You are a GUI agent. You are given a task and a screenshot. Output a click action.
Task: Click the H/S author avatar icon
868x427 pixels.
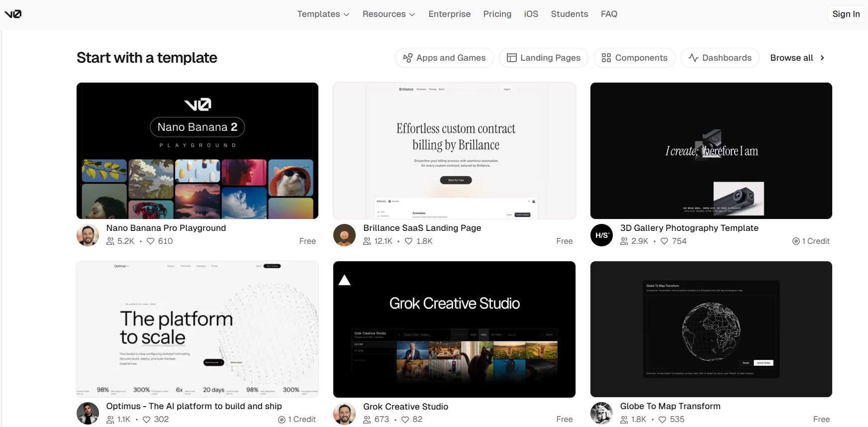pyautogui.click(x=601, y=235)
